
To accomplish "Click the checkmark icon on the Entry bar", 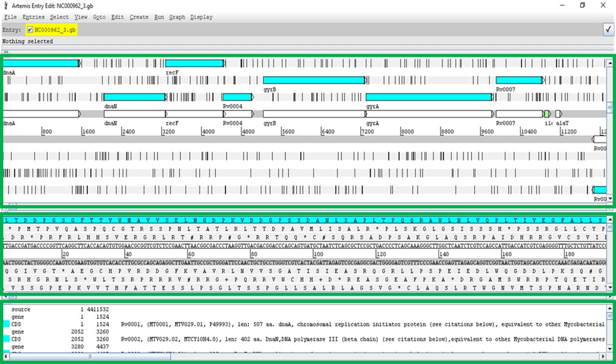I will click(608, 29).
